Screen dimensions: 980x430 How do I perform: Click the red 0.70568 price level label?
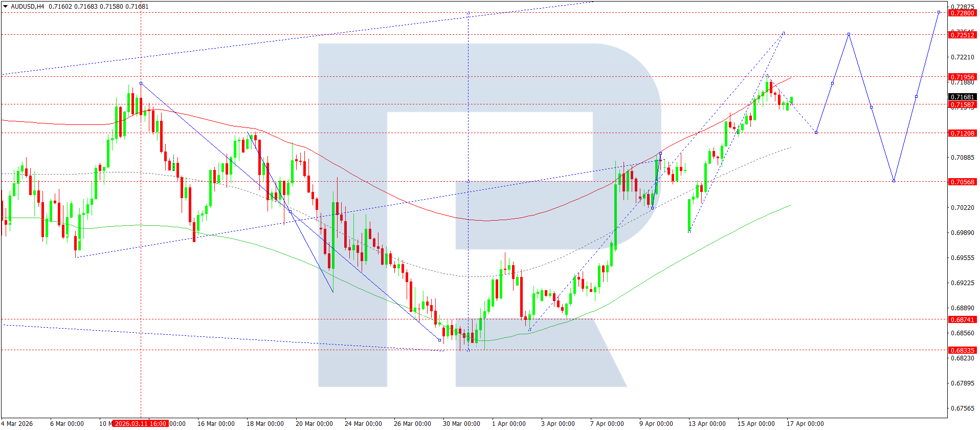[962, 182]
